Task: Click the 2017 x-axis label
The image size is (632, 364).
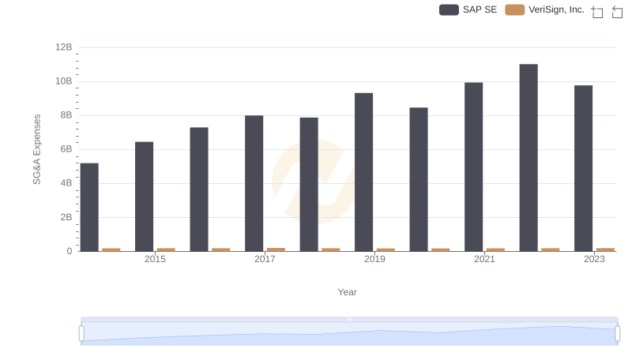Action: coord(265,259)
